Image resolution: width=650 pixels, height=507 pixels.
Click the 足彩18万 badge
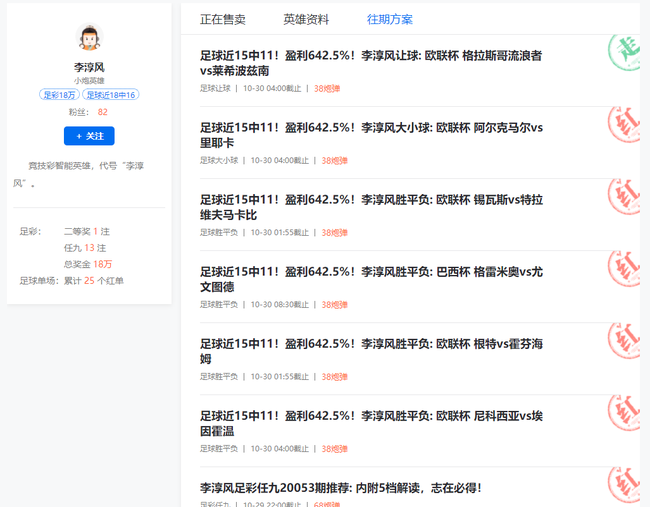point(59,95)
